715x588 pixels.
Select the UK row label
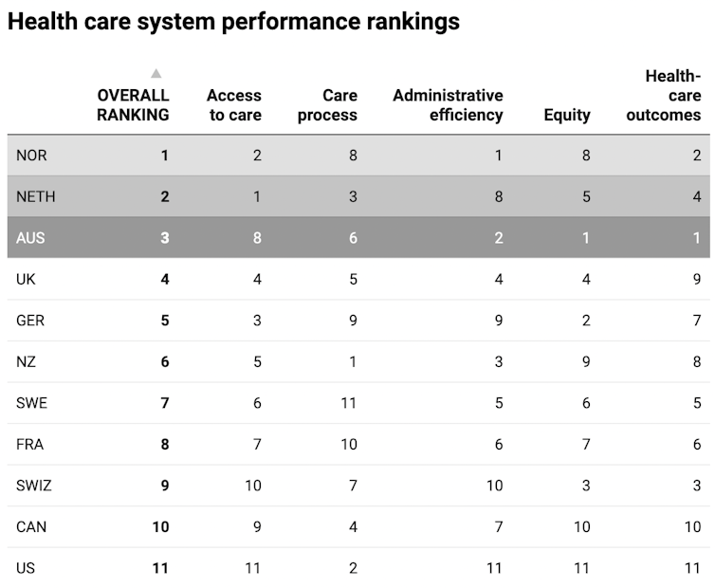click(26, 280)
